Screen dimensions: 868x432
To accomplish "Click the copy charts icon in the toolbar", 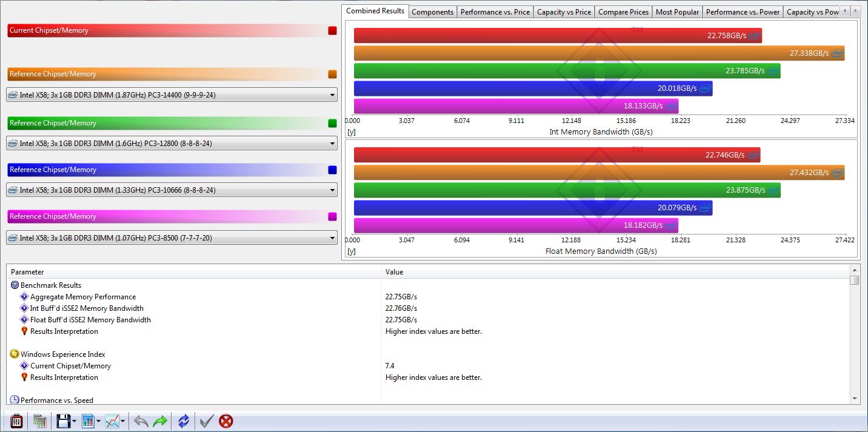I will pyautogui.click(x=40, y=420).
